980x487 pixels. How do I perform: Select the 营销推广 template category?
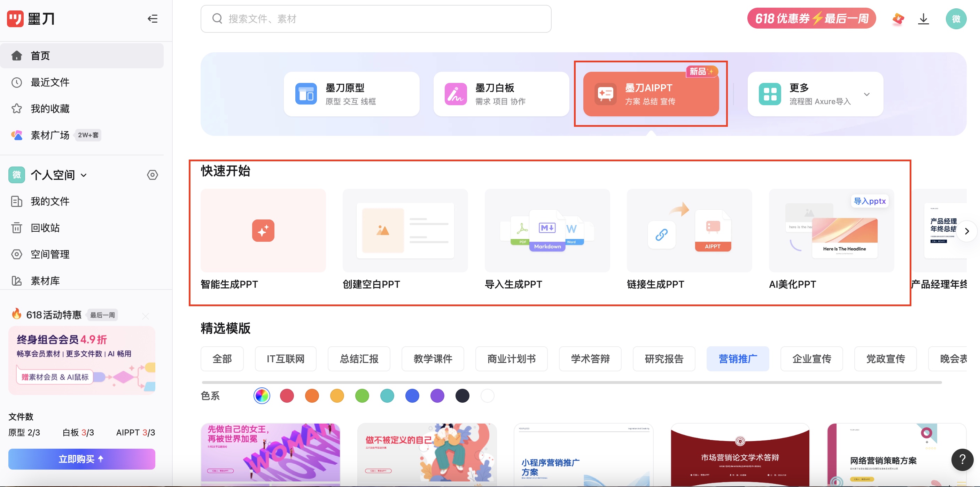click(x=738, y=359)
